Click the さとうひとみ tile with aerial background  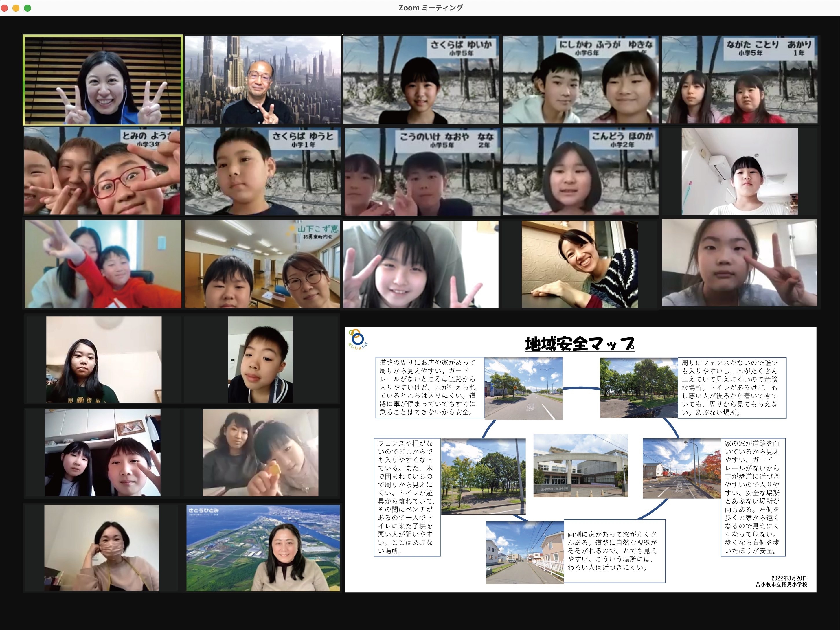click(263, 548)
